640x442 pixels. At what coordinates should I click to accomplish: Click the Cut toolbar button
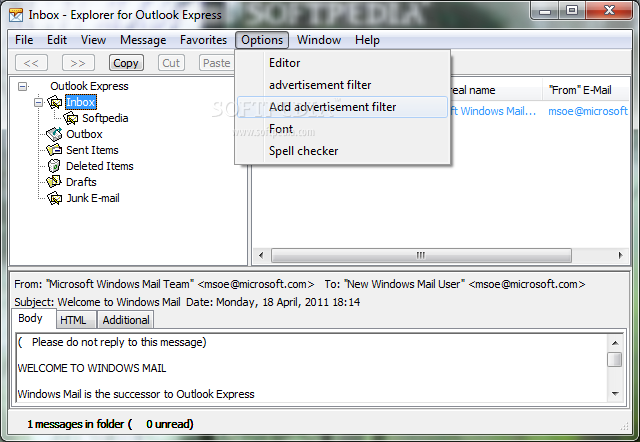(x=171, y=63)
